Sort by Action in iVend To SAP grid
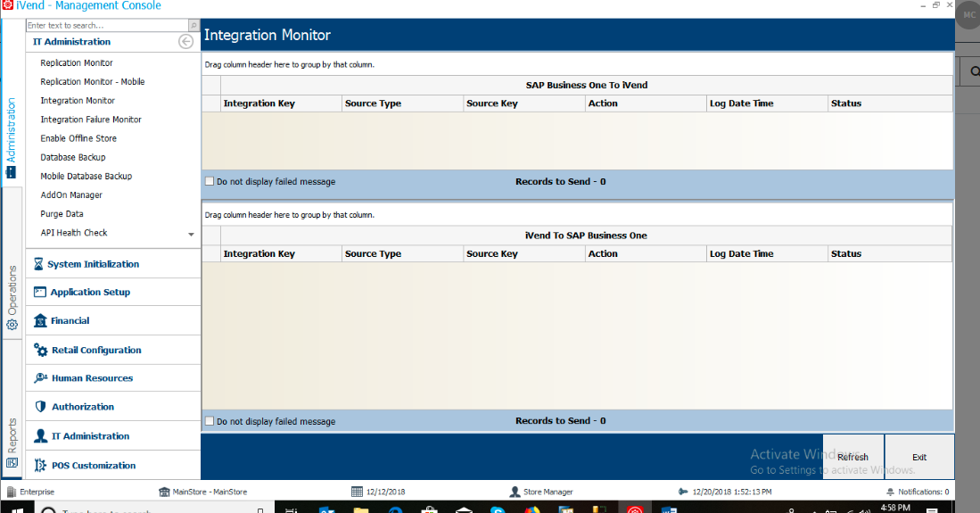 646,253
